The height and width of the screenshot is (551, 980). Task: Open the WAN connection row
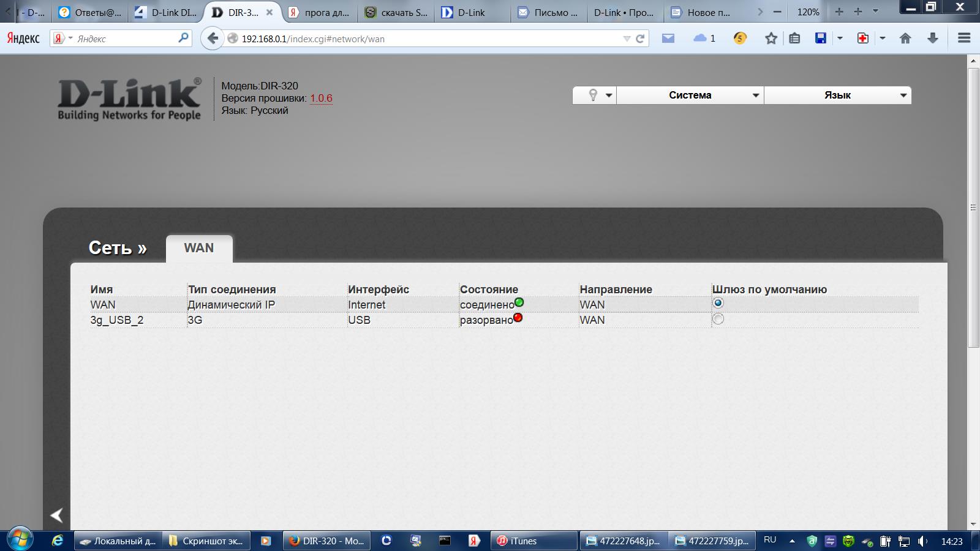(504, 304)
